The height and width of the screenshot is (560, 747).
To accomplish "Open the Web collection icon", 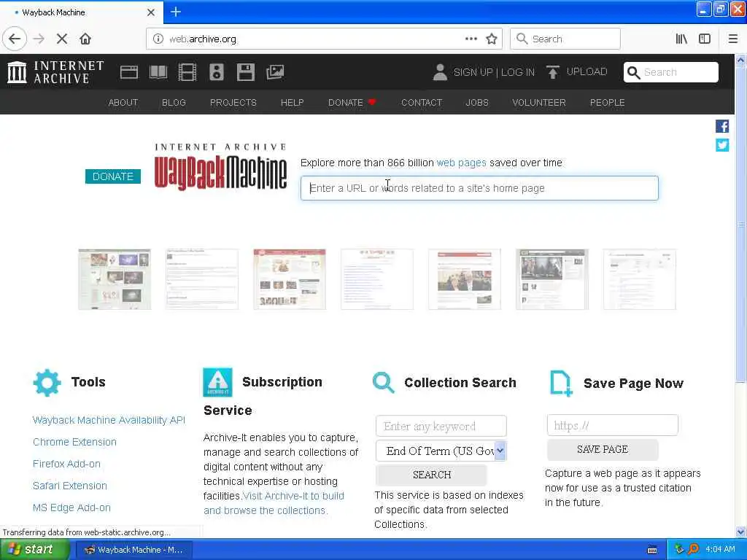I will tap(128, 72).
